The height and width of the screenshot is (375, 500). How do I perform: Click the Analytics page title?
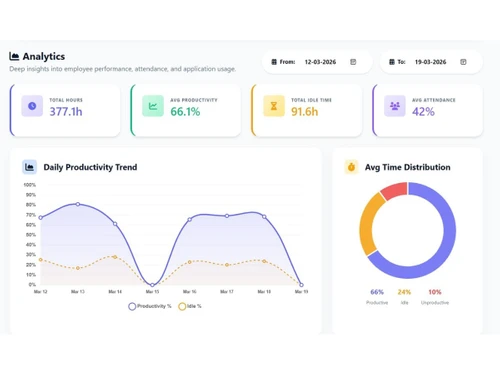44,57
